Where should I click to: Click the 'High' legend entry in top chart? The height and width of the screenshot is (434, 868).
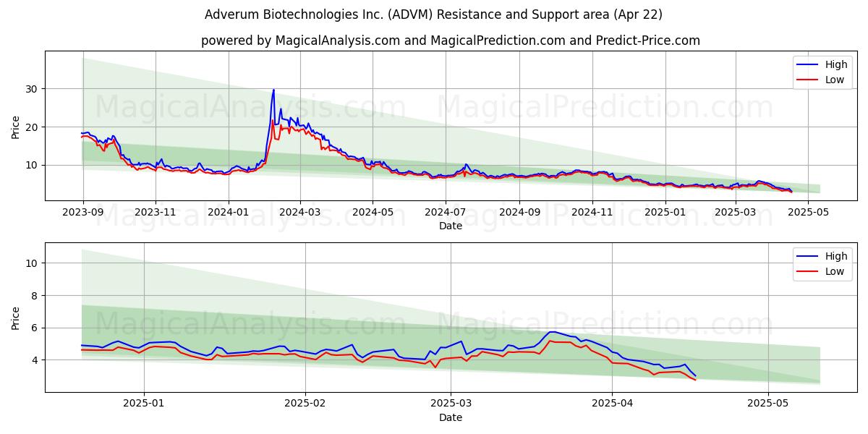822,64
